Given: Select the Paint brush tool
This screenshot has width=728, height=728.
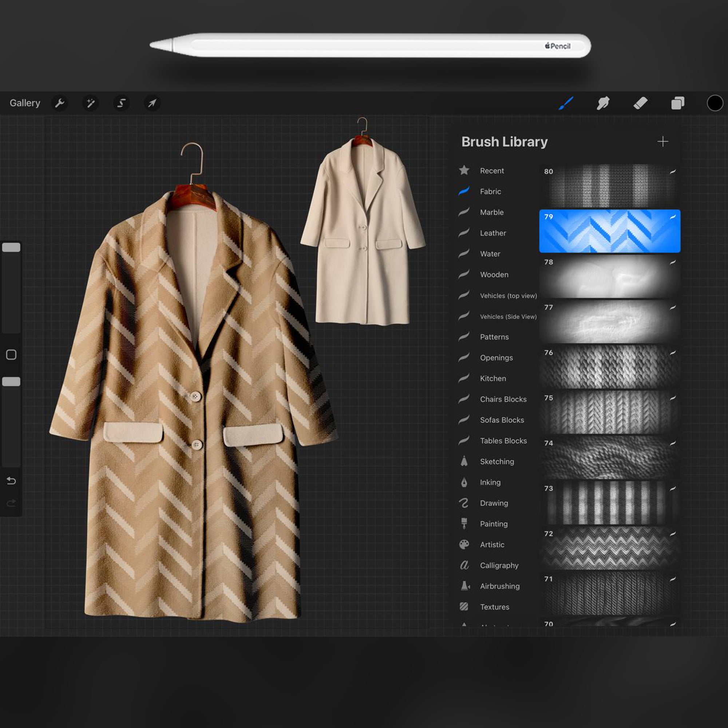Looking at the screenshot, I should point(566,103).
